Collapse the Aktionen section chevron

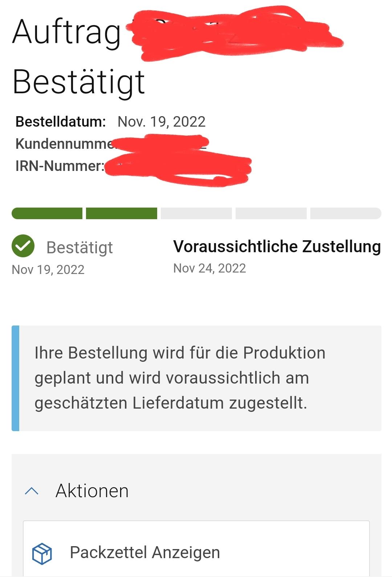coord(32,491)
